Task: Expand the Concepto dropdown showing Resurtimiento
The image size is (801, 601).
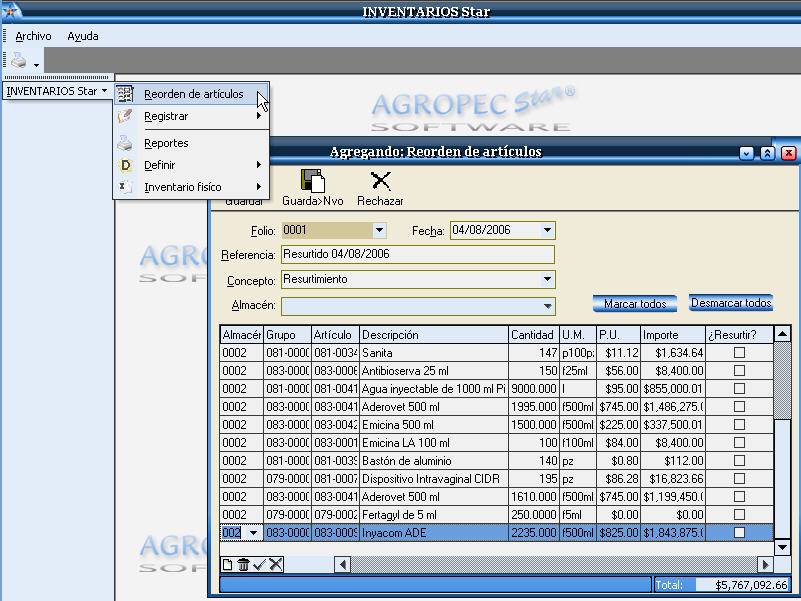Action: tap(547, 279)
